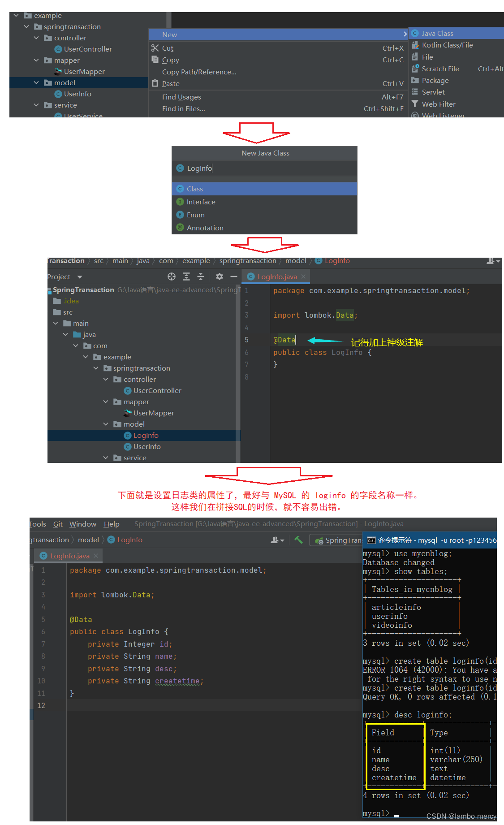Select Annotation in New Java Class dialog
Viewport: 504px width, 825px height.
click(x=264, y=228)
